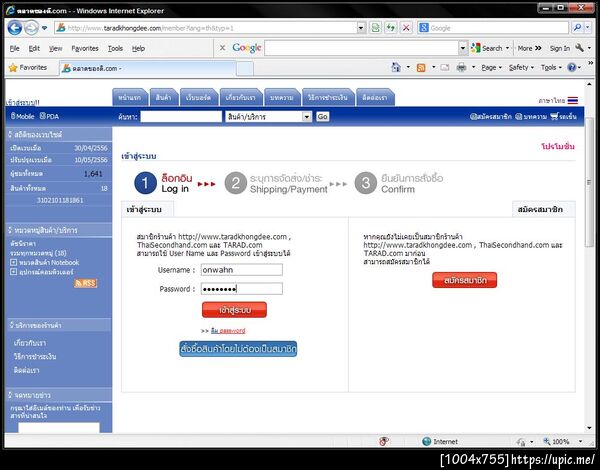The height and width of the screenshot is (470, 600).
Task: Click the ลืม password link
Action: point(228,331)
